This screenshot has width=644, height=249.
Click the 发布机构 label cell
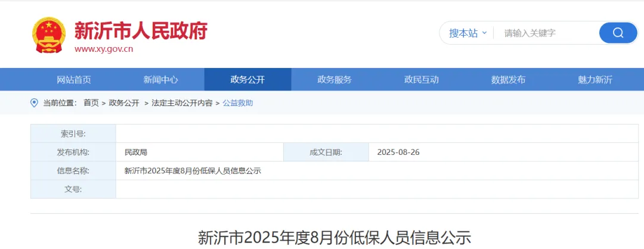(x=73, y=152)
